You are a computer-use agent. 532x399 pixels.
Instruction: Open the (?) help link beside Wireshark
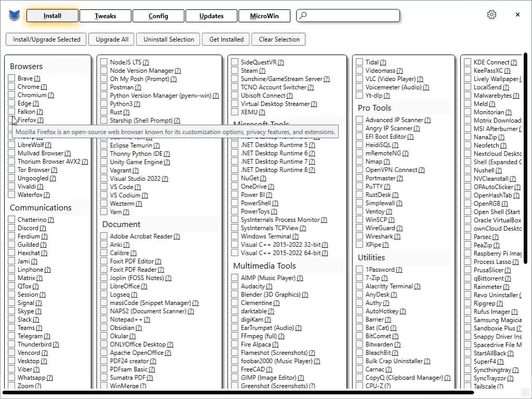point(397,236)
